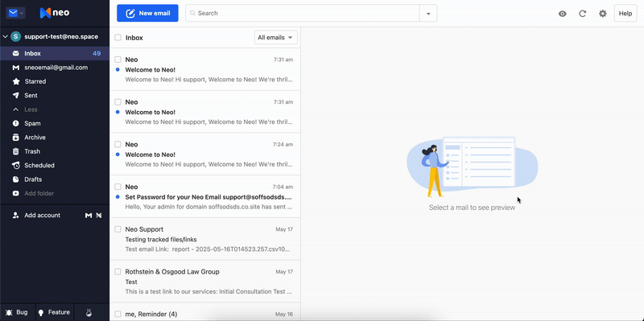The image size is (644, 321).
Task: Click the Inbox heading in list header
Action: click(134, 37)
